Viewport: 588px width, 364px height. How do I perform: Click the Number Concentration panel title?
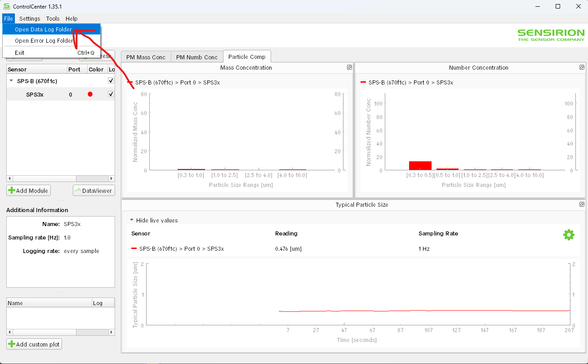pyautogui.click(x=478, y=67)
